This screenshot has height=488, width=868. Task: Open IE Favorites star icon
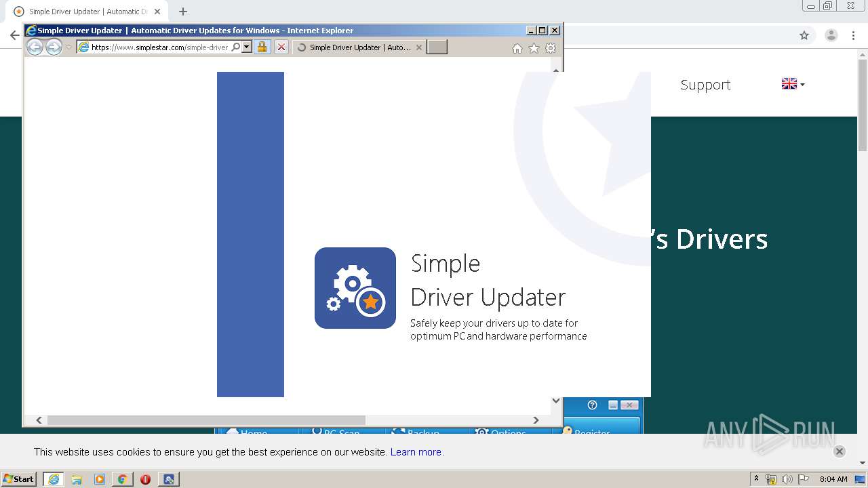(x=534, y=48)
